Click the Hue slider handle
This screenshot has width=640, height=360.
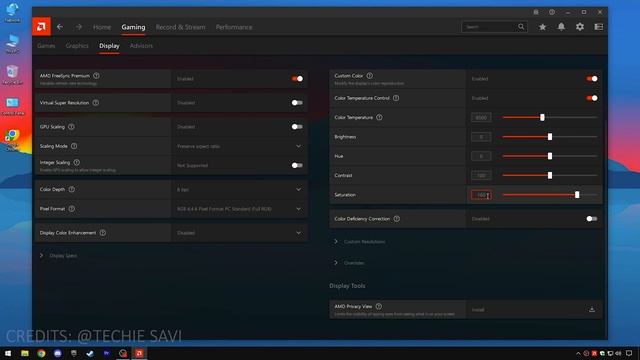550,156
